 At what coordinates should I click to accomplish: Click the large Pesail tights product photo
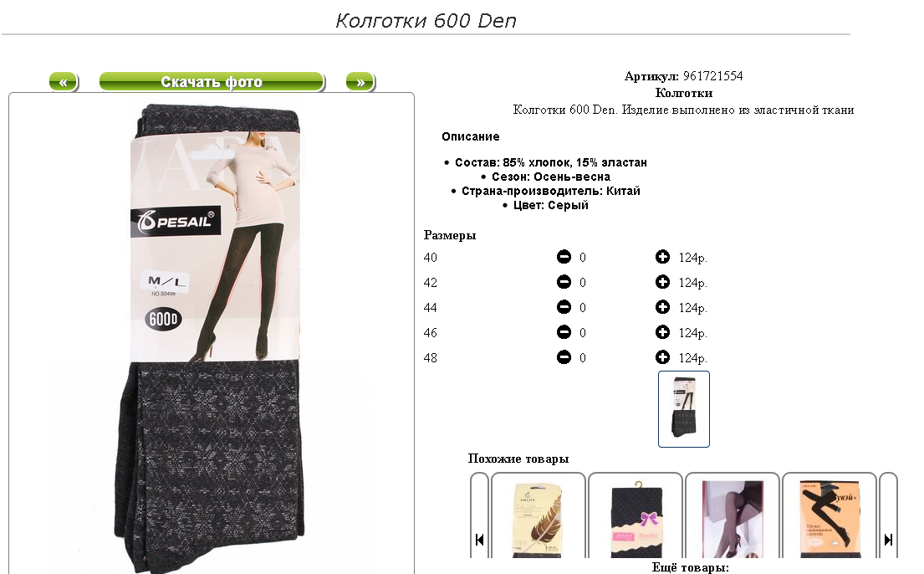coord(212,336)
